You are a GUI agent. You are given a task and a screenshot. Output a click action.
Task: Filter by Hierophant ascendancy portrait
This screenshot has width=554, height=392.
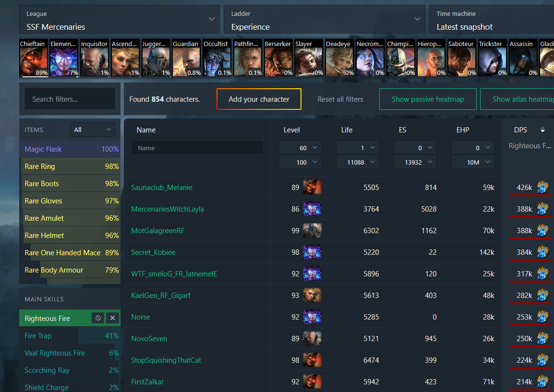[x=432, y=58]
